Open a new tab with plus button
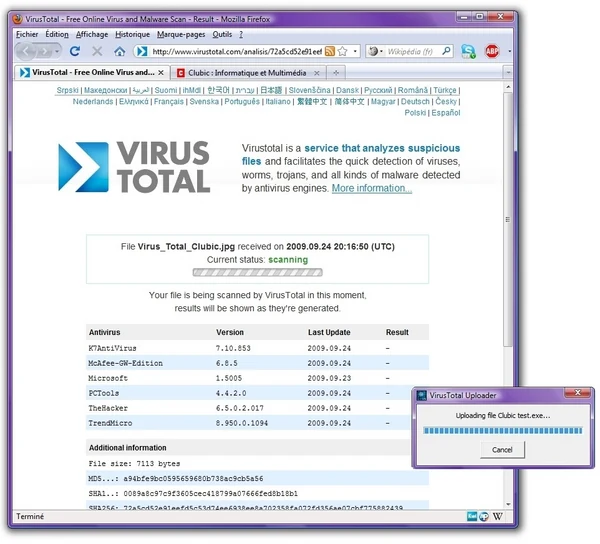Viewport: 600px width, 544px height. [336, 73]
